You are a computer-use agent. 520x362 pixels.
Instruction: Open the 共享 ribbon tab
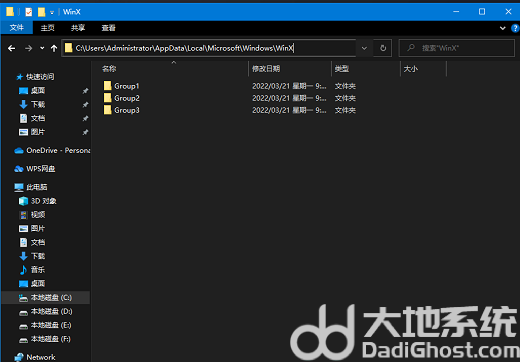click(78, 28)
